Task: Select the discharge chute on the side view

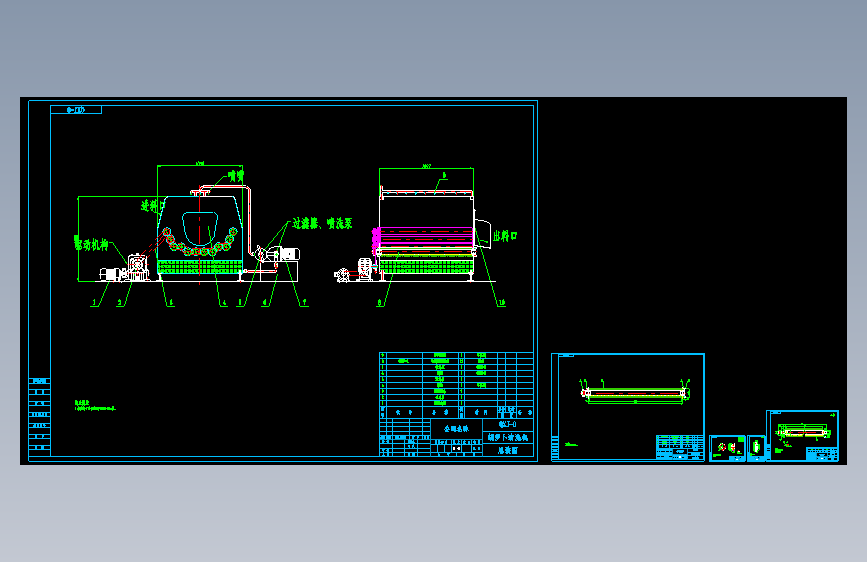Action: tap(483, 232)
